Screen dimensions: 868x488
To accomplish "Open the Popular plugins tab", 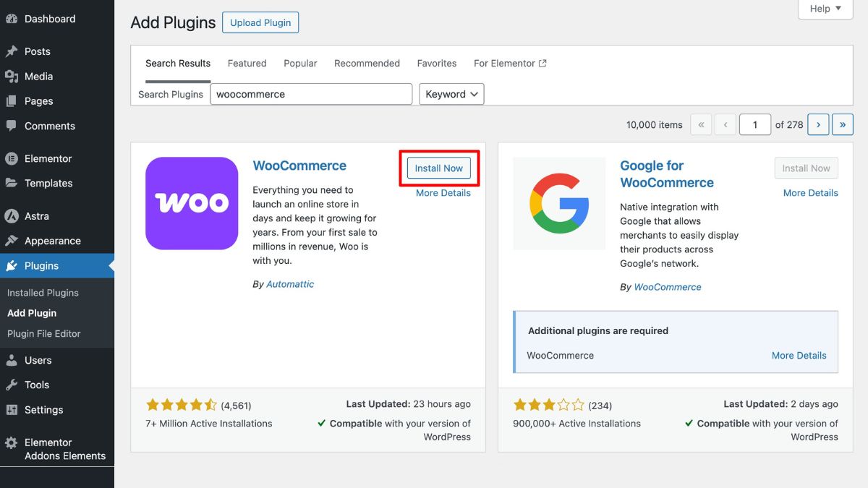I will (300, 64).
